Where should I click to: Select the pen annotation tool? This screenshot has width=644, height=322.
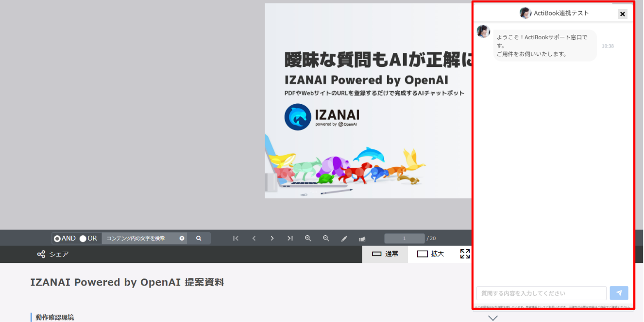[344, 239]
